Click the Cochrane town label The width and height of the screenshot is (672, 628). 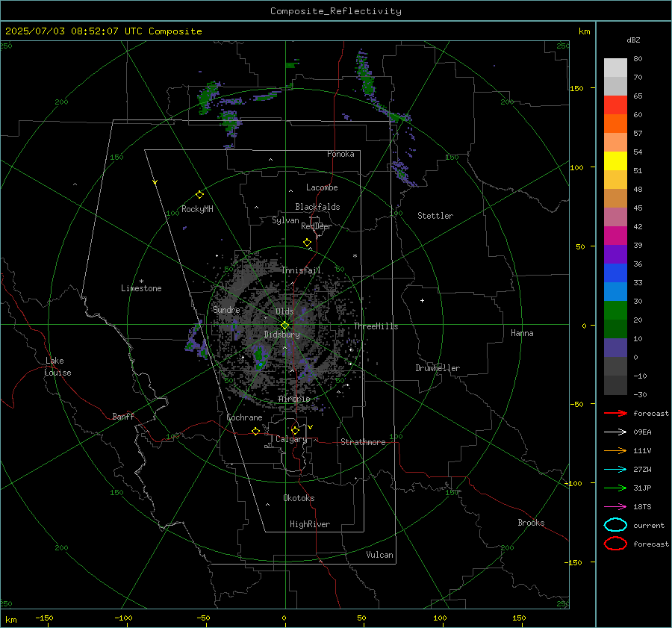[244, 417]
